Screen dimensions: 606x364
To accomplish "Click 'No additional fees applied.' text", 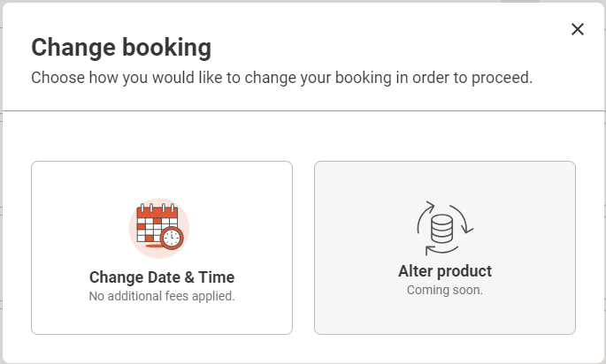I will 162,296.
